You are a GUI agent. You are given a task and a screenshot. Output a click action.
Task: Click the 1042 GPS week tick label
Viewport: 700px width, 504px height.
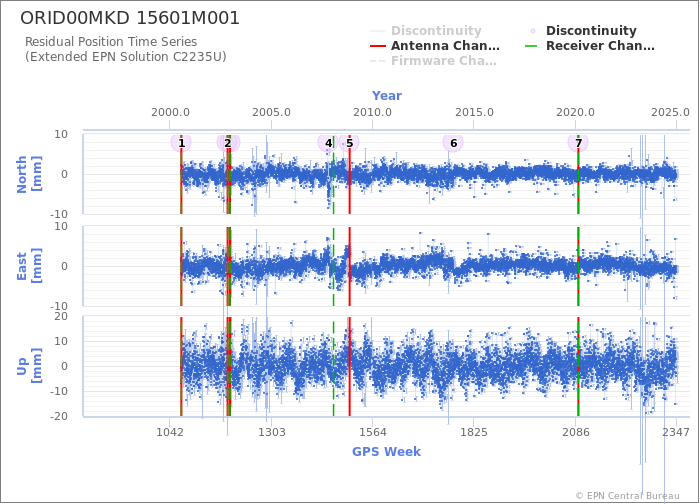pos(170,432)
